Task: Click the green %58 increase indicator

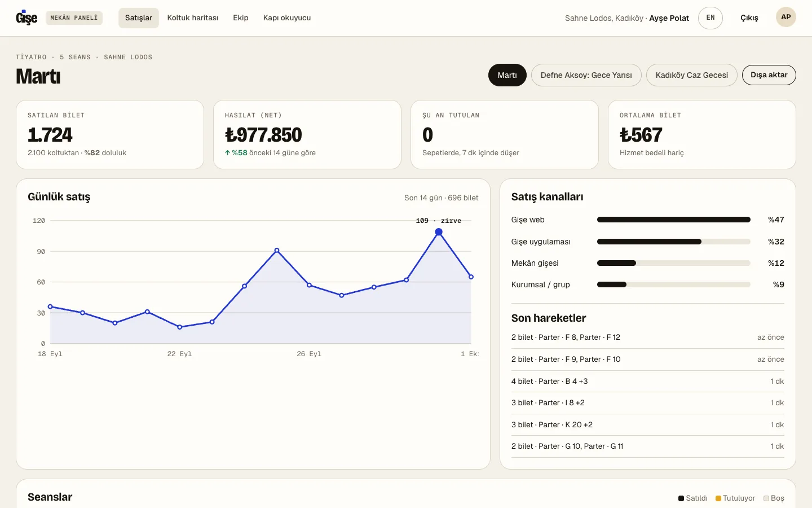Action: pos(236,153)
